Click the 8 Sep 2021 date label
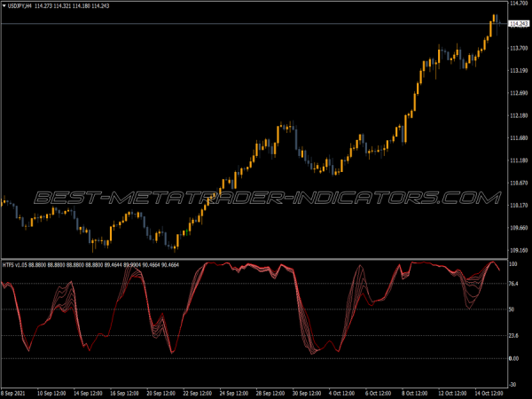The width and height of the screenshot is (532, 399). click(13, 394)
